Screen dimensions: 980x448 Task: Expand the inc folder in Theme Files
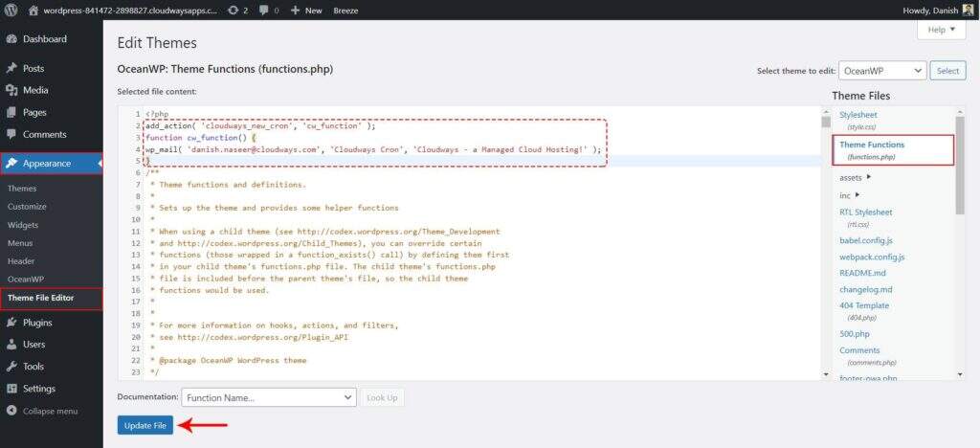pos(850,195)
